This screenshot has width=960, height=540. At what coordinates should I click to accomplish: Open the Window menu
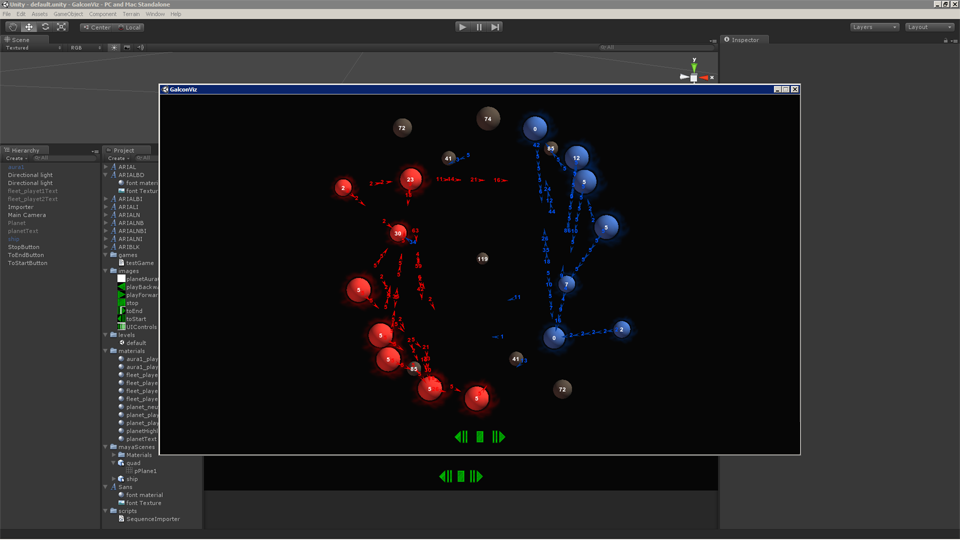click(x=155, y=14)
